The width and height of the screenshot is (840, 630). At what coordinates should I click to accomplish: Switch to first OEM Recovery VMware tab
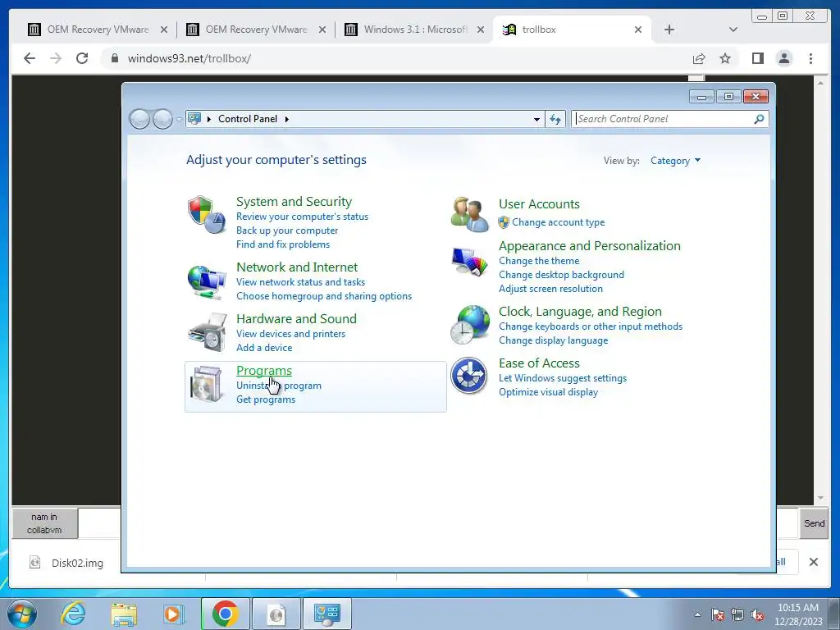pyautogui.click(x=98, y=30)
